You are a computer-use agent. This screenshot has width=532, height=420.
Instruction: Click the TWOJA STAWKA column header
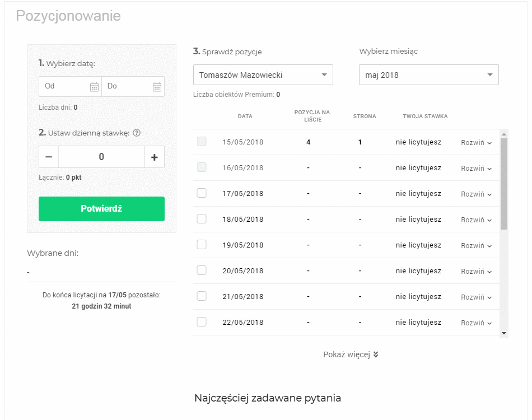425,116
